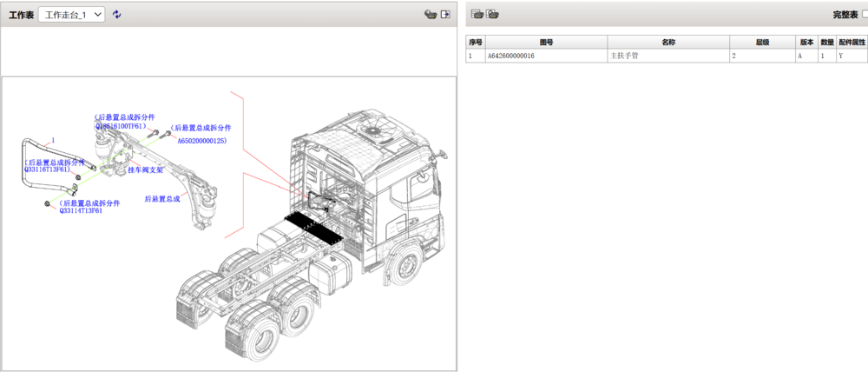The height and width of the screenshot is (372, 868).
Task: Click the 名称 column header
Action: point(667,42)
